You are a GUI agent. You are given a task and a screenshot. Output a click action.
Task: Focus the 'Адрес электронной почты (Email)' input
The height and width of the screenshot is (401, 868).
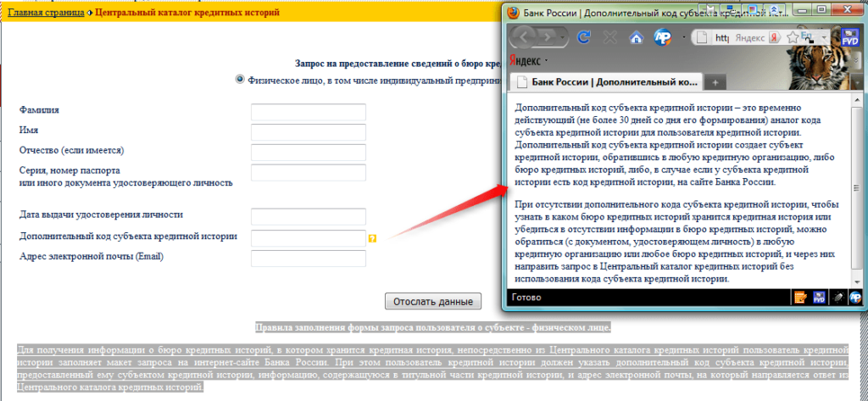click(308, 259)
